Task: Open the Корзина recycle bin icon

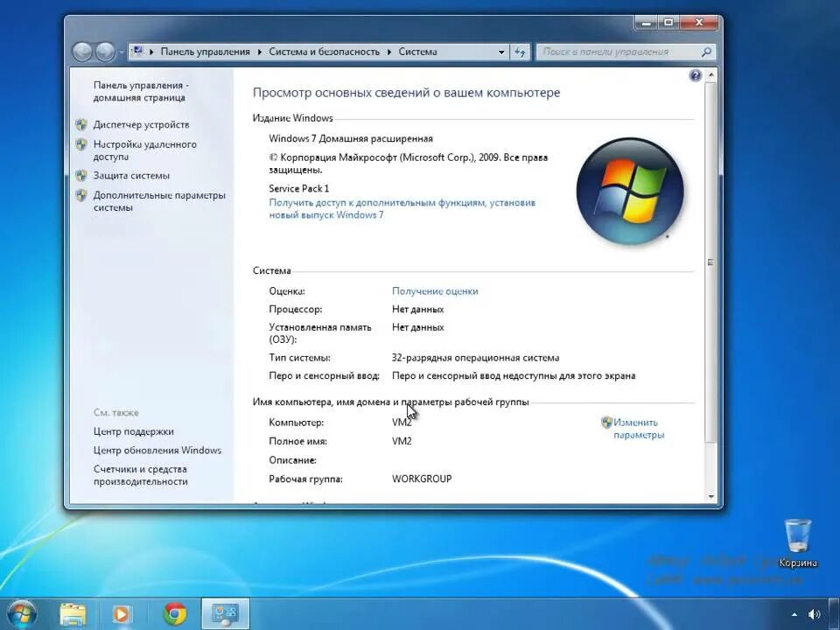Action: point(798,542)
